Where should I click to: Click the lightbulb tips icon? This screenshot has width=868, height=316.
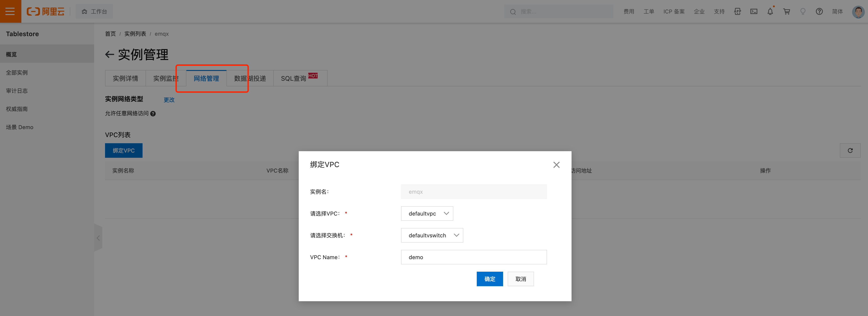tap(803, 11)
